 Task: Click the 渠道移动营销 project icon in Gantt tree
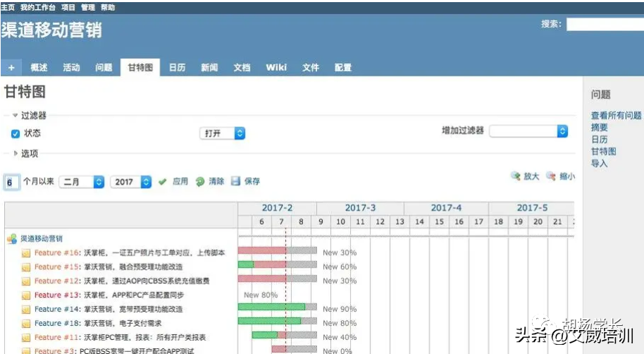tap(12, 238)
